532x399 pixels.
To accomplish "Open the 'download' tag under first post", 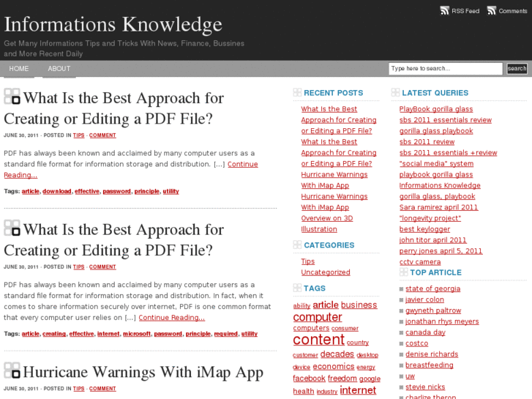I will click(x=56, y=191).
